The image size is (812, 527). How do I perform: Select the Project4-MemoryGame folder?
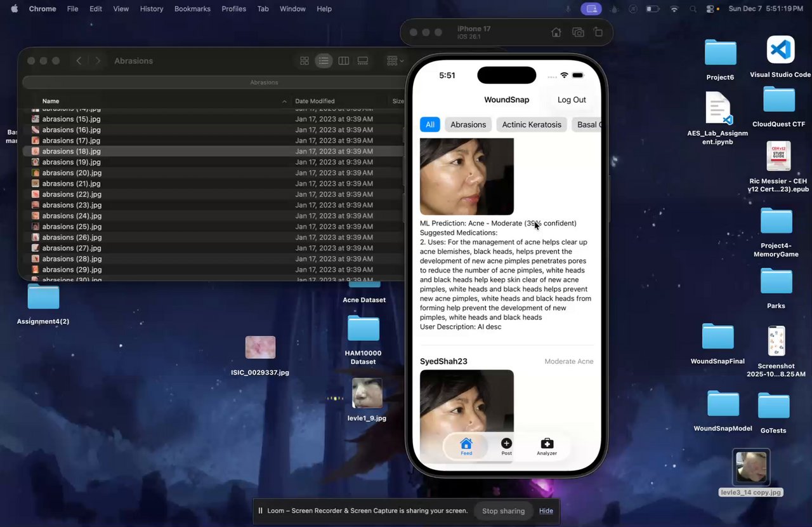pos(776,221)
